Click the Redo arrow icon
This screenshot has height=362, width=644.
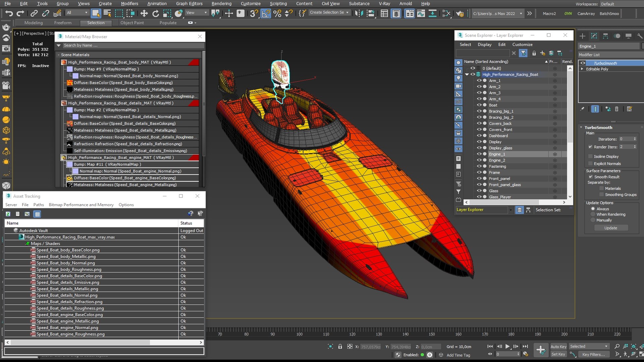[x=20, y=13]
